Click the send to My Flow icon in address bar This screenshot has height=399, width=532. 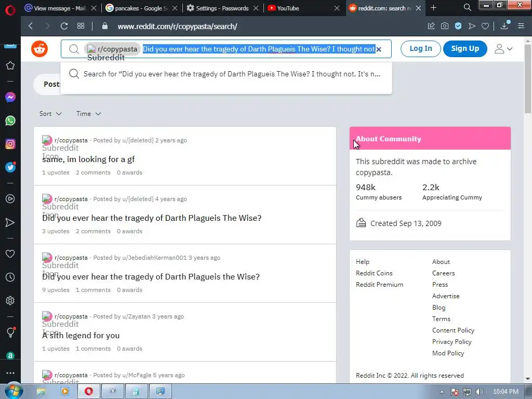[x=472, y=26]
